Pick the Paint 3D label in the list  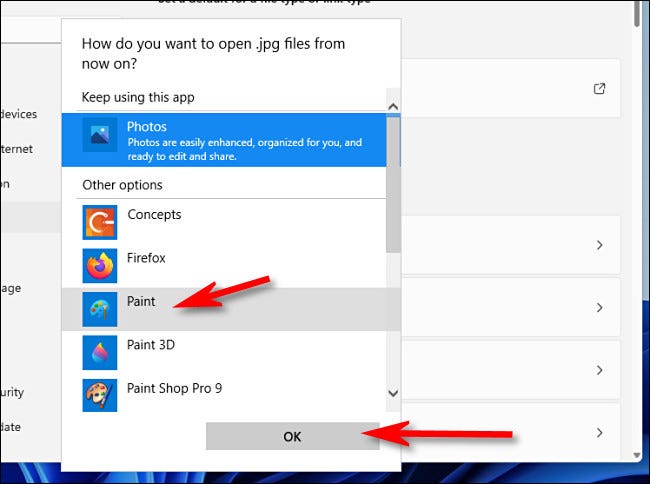click(150, 344)
